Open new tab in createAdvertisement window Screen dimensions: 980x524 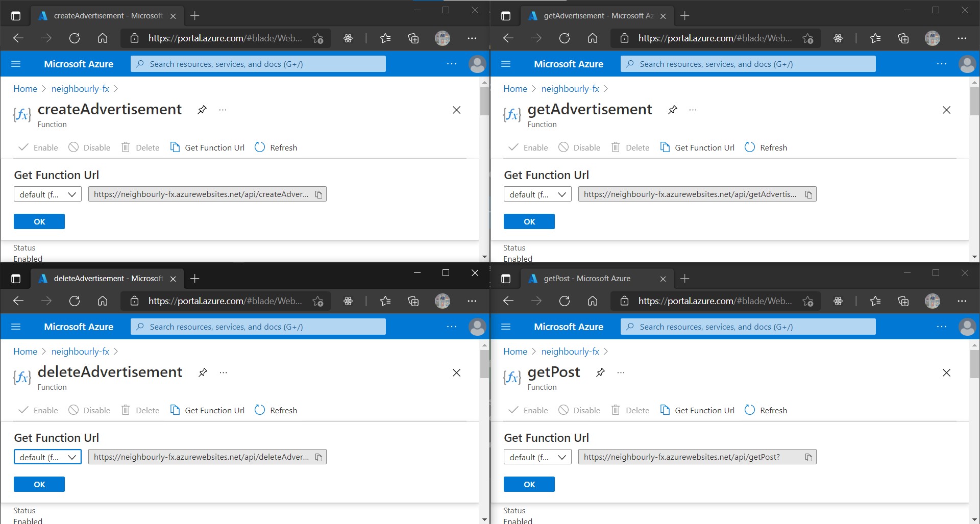194,16
